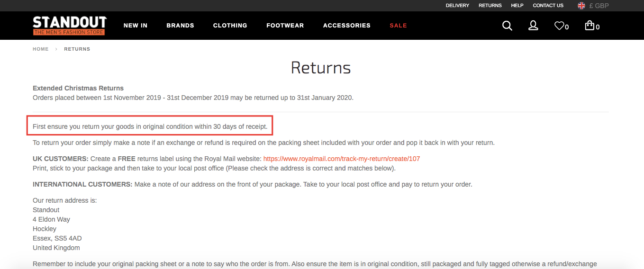This screenshot has width=644, height=269.
Task: Open the wishlist heart icon
Action: point(560,26)
